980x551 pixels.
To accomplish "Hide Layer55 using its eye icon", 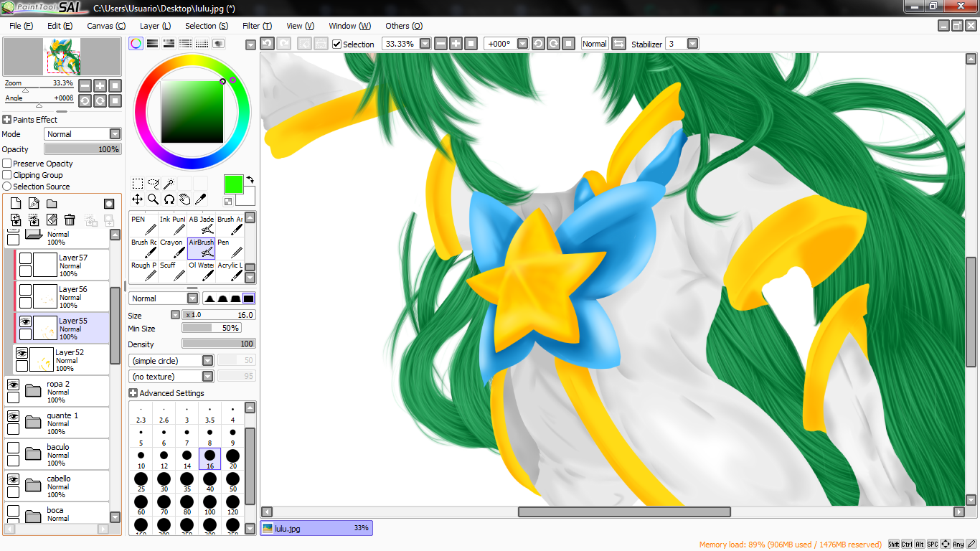I will (x=25, y=322).
